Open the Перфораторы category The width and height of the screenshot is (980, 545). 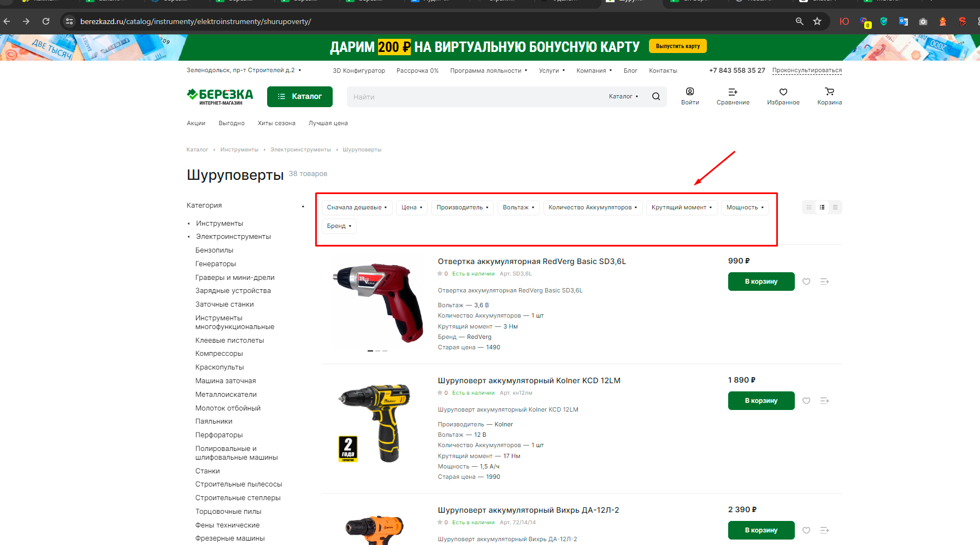click(x=219, y=435)
